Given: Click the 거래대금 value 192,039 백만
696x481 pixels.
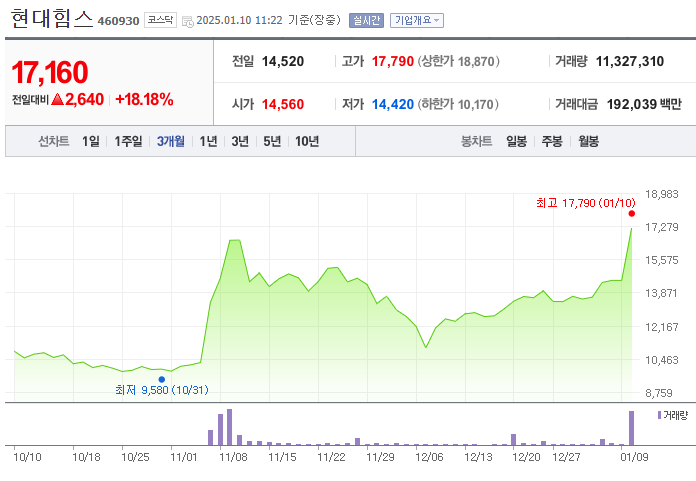Looking at the screenshot, I should 644,104.
